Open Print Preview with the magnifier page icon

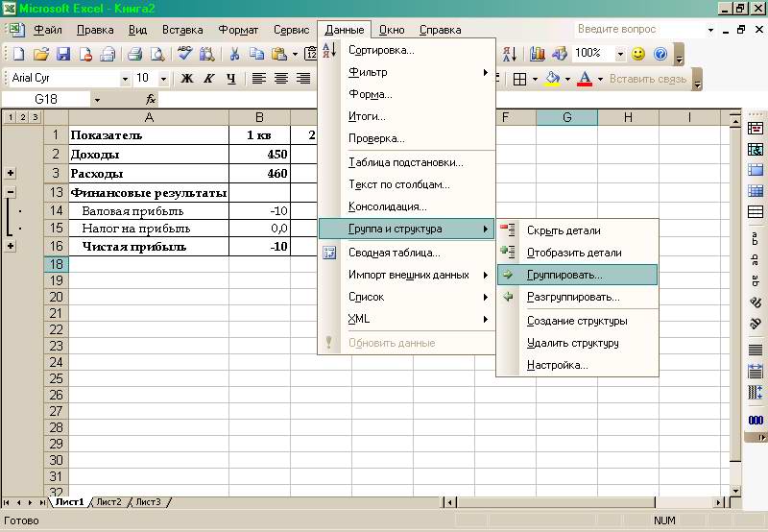[157, 54]
